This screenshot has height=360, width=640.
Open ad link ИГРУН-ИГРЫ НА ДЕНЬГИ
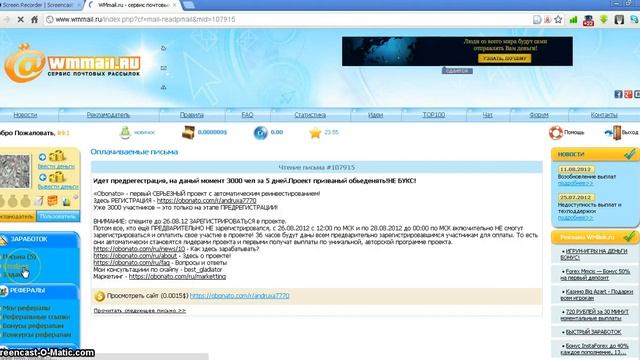tap(594, 254)
